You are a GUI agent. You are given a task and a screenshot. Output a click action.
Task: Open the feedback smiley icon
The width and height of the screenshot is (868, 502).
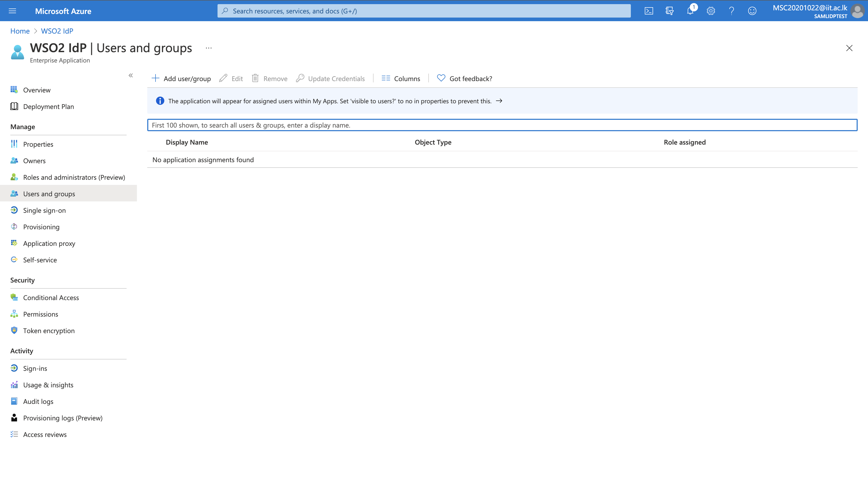pyautogui.click(x=752, y=11)
